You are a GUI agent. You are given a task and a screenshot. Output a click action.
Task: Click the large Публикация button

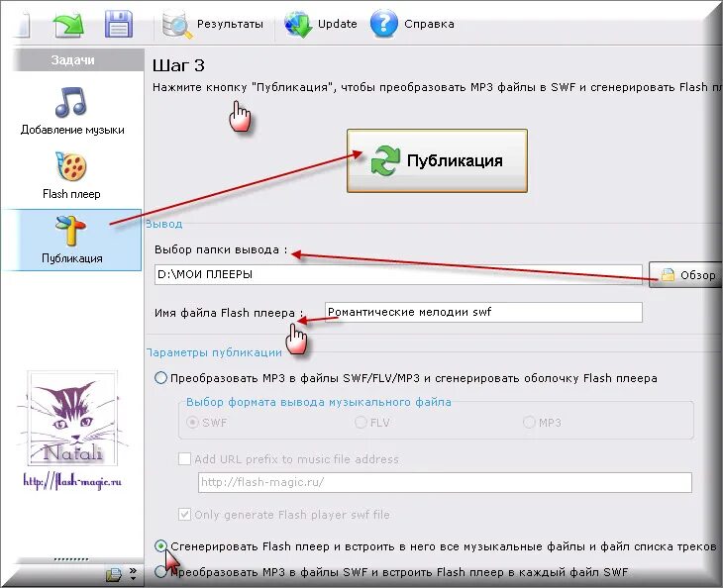coord(437,160)
